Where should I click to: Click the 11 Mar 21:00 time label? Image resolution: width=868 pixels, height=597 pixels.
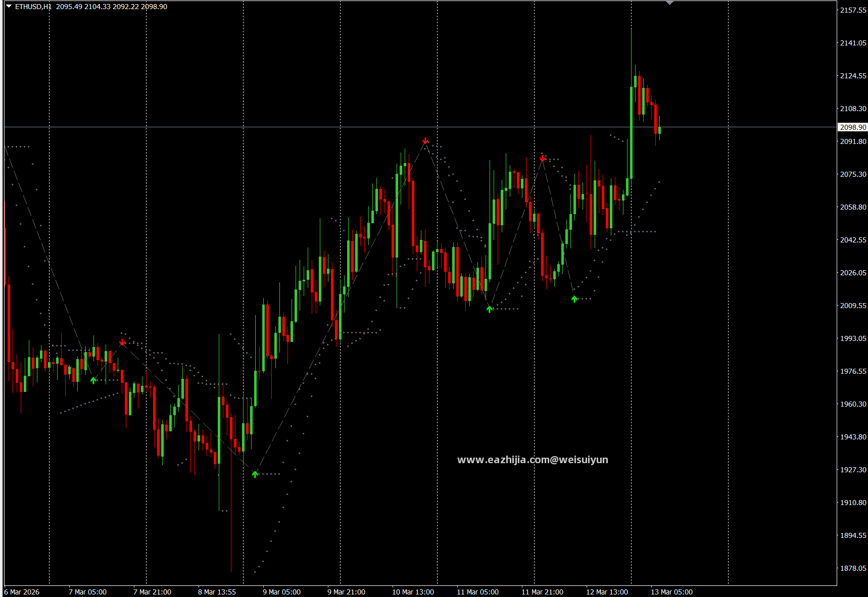point(542,592)
